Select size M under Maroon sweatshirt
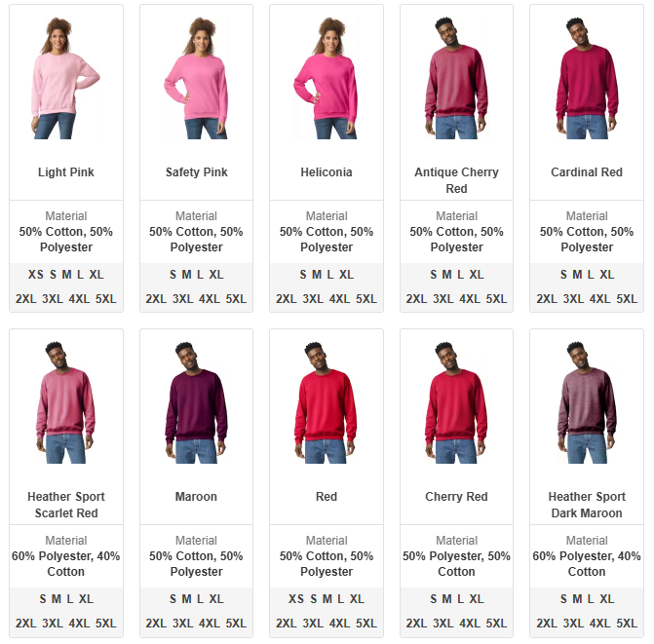The height and width of the screenshot is (644, 654). [x=186, y=599]
